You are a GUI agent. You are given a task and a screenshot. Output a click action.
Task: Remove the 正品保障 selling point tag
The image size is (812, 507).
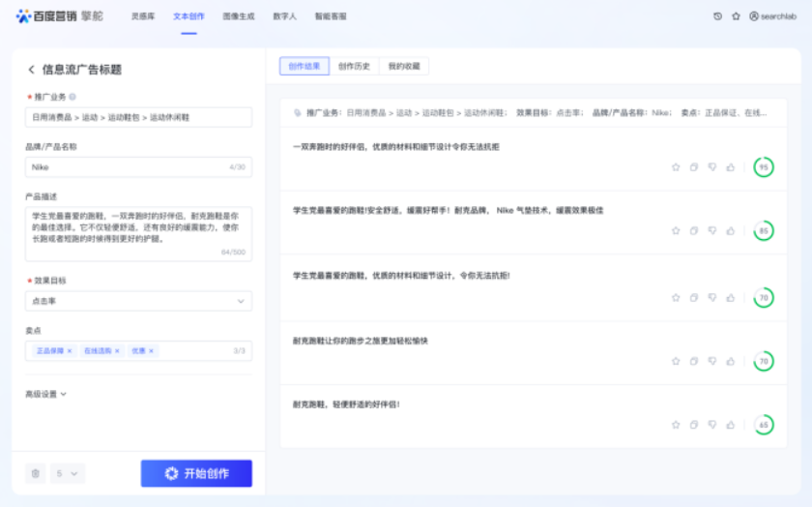(70, 350)
